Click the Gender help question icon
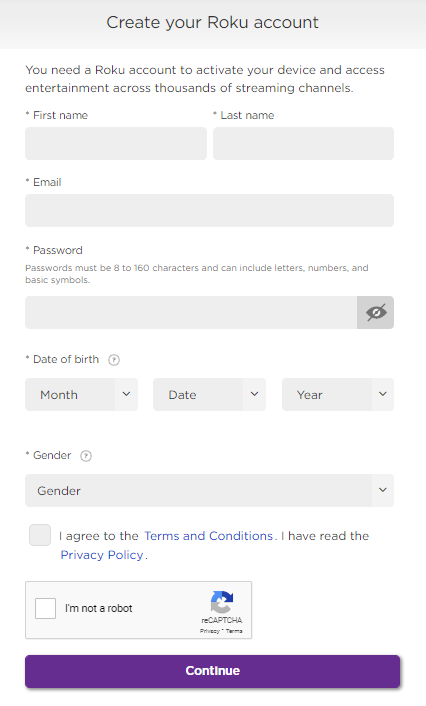This screenshot has height=706, width=426. (86, 456)
